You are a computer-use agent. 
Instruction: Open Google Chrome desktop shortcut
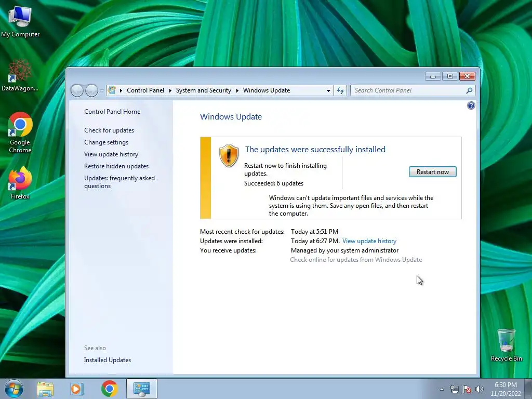coord(20,132)
